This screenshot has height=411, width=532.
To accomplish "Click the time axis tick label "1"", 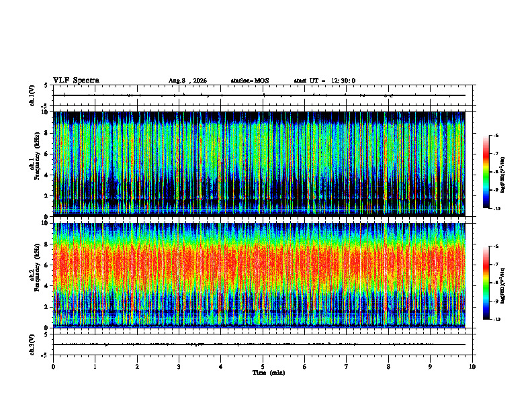I will (95, 367).
